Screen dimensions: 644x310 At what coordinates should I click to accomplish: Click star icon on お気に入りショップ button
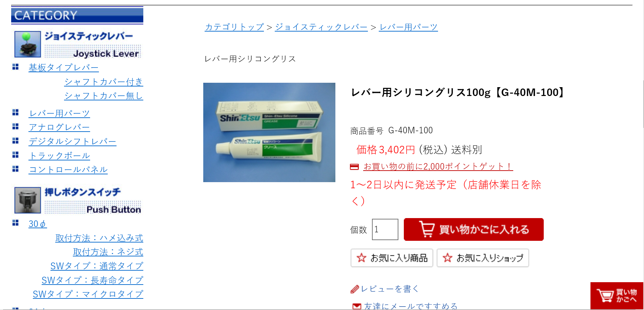448,258
